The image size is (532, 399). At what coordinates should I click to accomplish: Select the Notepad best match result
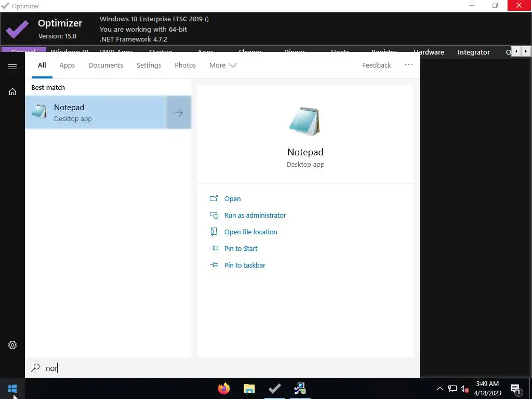pos(96,112)
